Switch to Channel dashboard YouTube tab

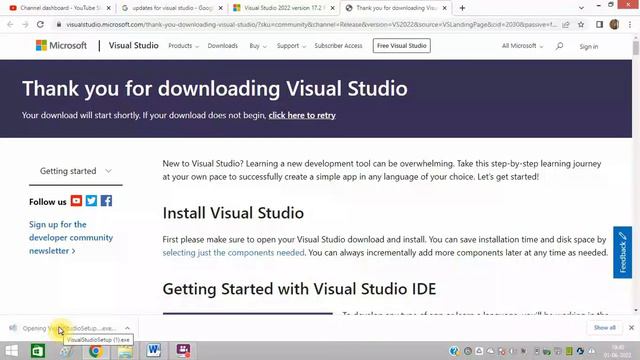(x=60, y=8)
